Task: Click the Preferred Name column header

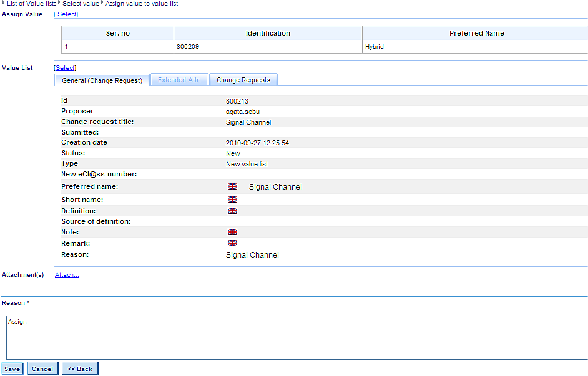Action: [x=476, y=33]
